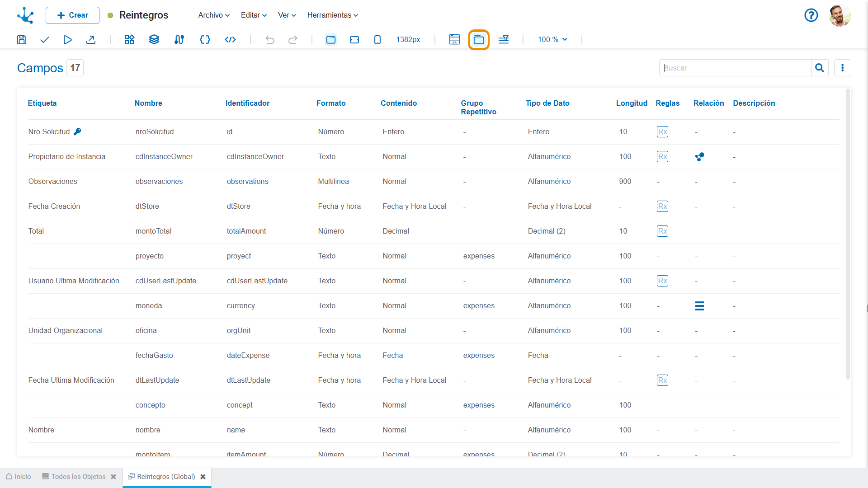868x488 pixels.
Task: Click the form layout view icon
Action: pyautogui.click(x=454, y=40)
